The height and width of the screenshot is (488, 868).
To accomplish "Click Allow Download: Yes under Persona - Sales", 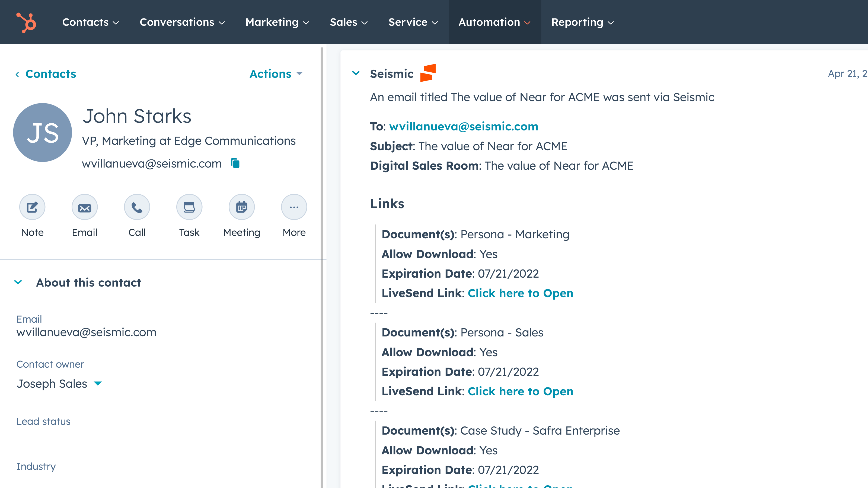I will pyautogui.click(x=439, y=352).
